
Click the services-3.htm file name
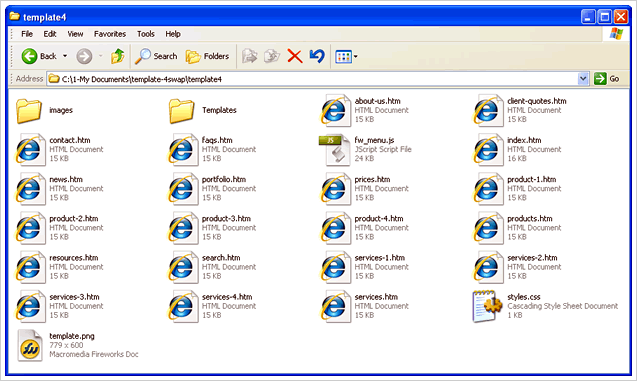[x=74, y=297]
